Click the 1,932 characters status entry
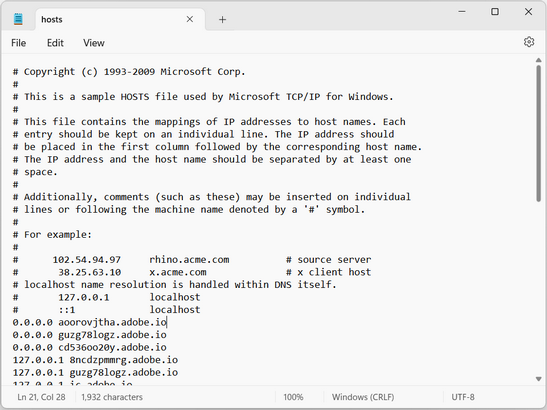The image size is (547, 410). tap(112, 397)
